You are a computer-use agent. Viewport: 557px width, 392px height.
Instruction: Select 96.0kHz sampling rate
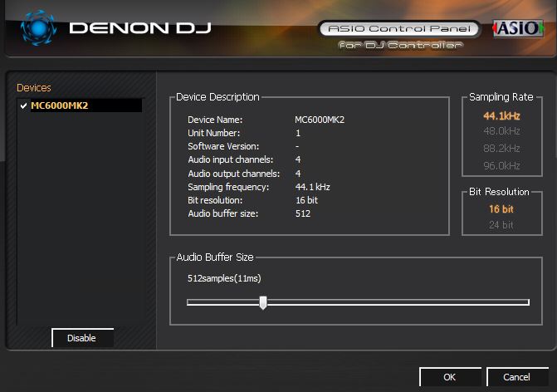click(501, 165)
